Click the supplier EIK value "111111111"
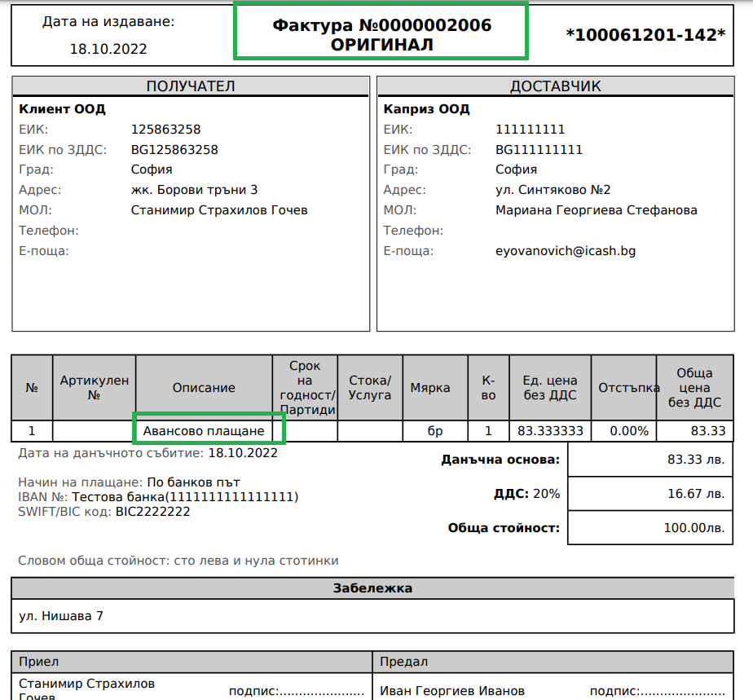753x700 pixels. 531,129
